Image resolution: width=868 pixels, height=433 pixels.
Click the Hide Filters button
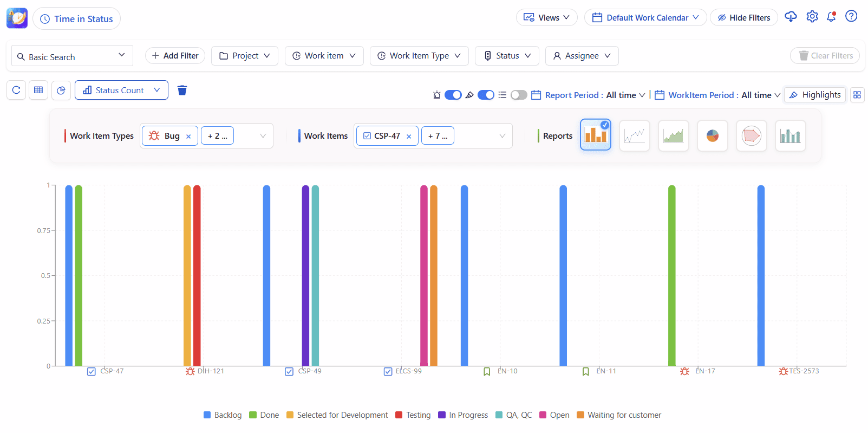[743, 17]
